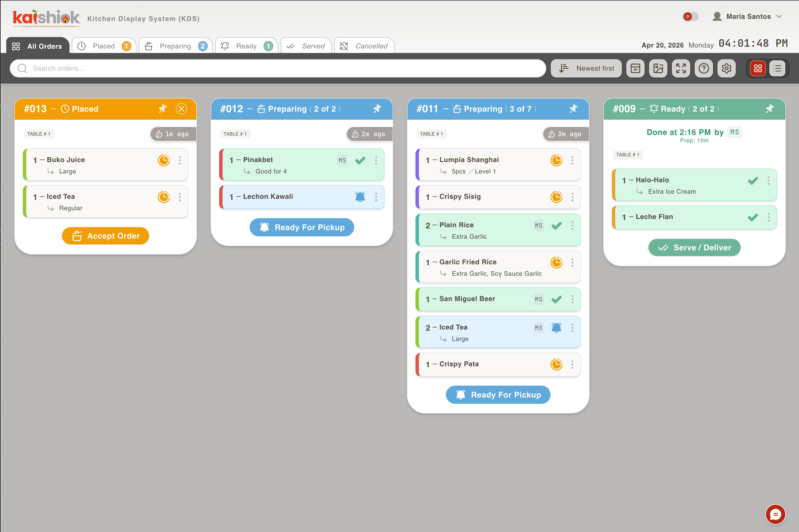Pin order #013 card
799x532 pixels.
(x=163, y=109)
